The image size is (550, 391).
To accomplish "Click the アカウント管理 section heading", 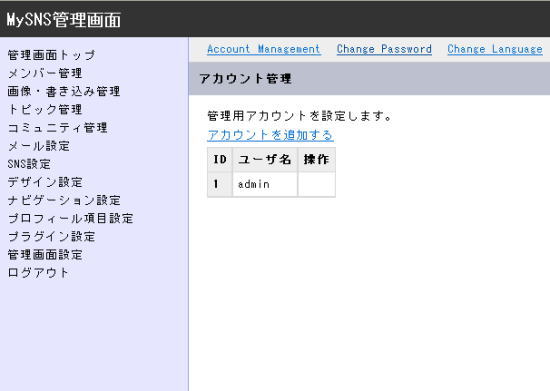I will tap(246, 79).
